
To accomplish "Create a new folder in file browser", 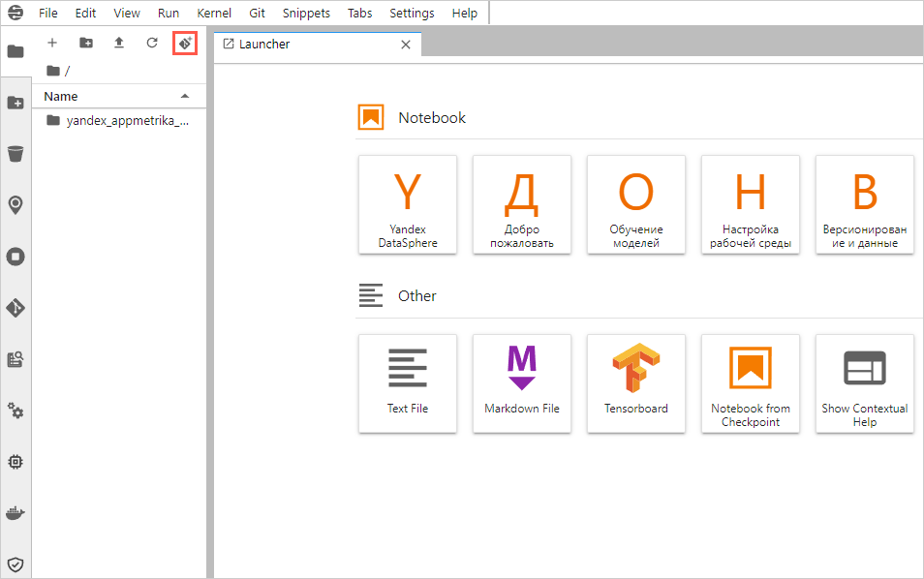I will tap(86, 43).
